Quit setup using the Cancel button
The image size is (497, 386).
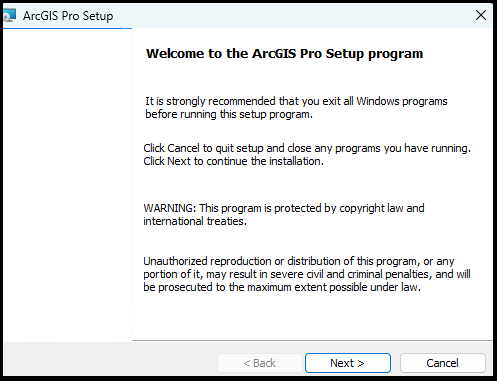(x=442, y=363)
